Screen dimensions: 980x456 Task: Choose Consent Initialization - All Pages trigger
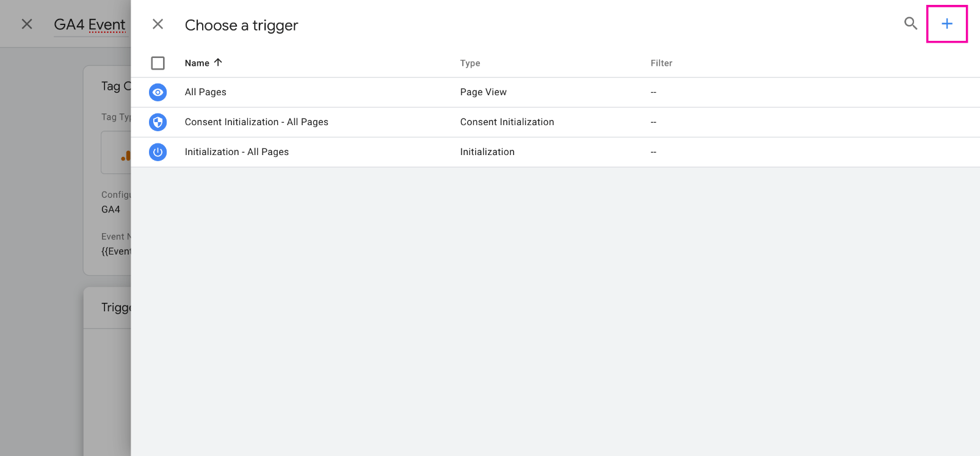click(256, 122)
